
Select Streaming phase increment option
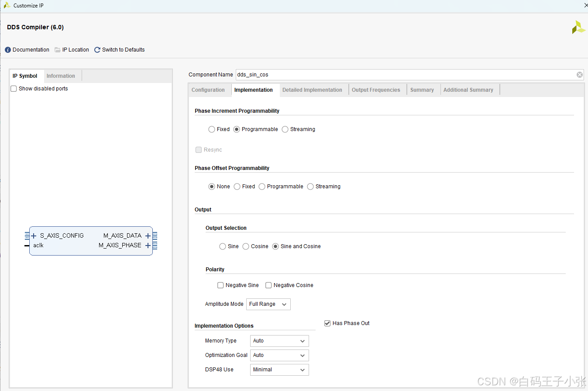click(x=285, y=129)
